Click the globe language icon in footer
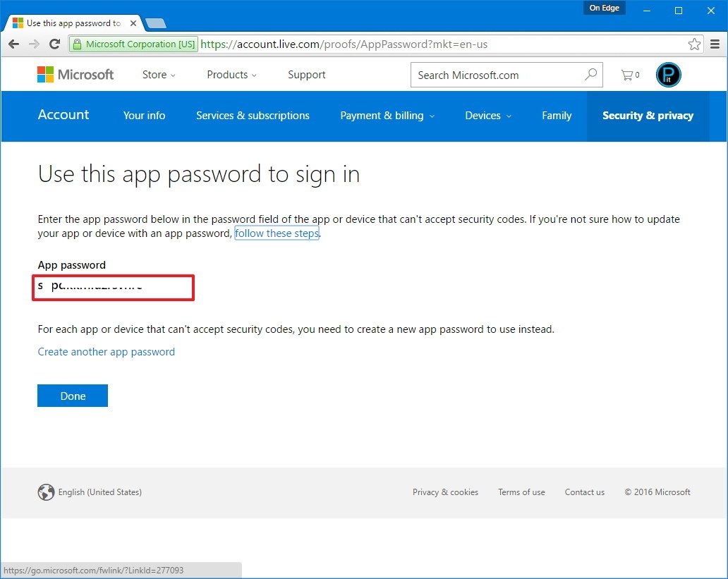 pos(47,492)
